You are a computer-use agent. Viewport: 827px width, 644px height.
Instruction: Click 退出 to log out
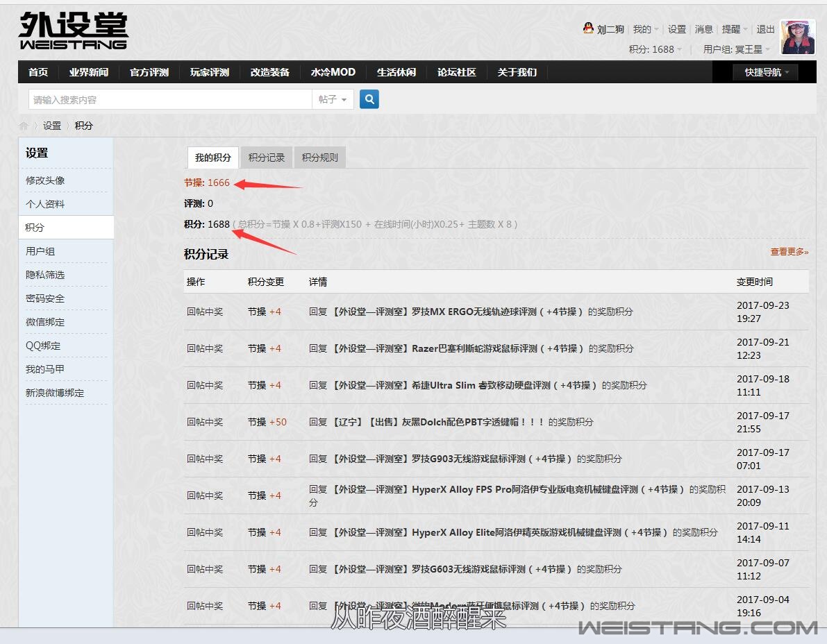point(765,29)
